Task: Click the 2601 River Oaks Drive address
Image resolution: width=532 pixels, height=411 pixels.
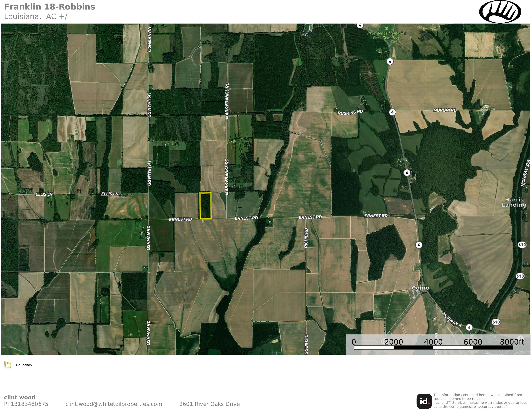Action: [x=209, y=404]
